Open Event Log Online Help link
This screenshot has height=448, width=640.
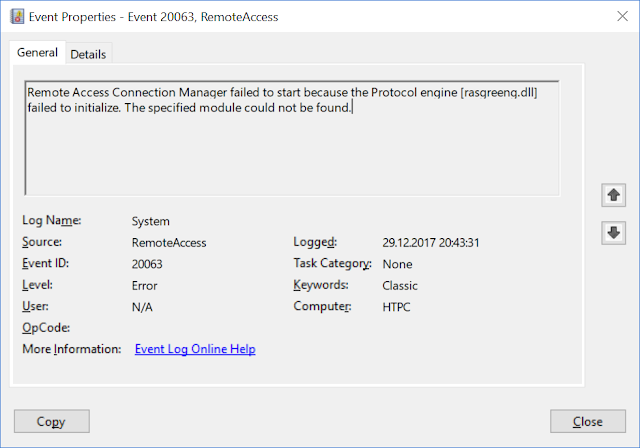(x=195, y=349)
